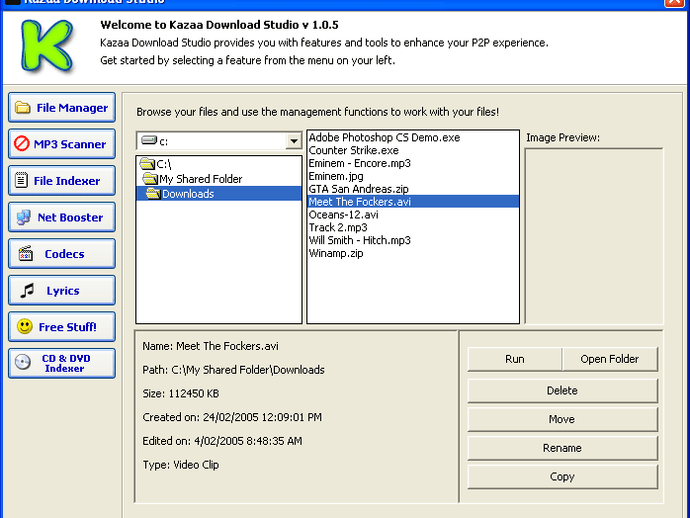Screen dimensions: 690x518
Task: Click the File Manager folder icon
Action: click(x=22, y=107)
